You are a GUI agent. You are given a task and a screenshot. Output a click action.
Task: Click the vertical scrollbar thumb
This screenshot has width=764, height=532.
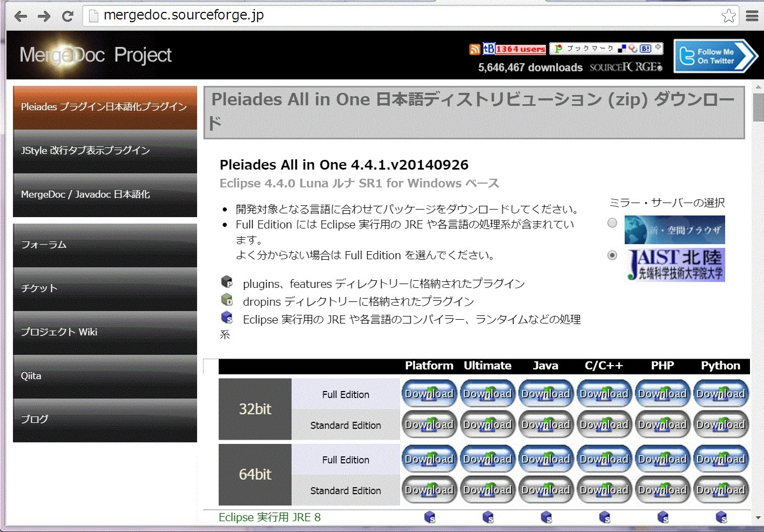point(758,107)
